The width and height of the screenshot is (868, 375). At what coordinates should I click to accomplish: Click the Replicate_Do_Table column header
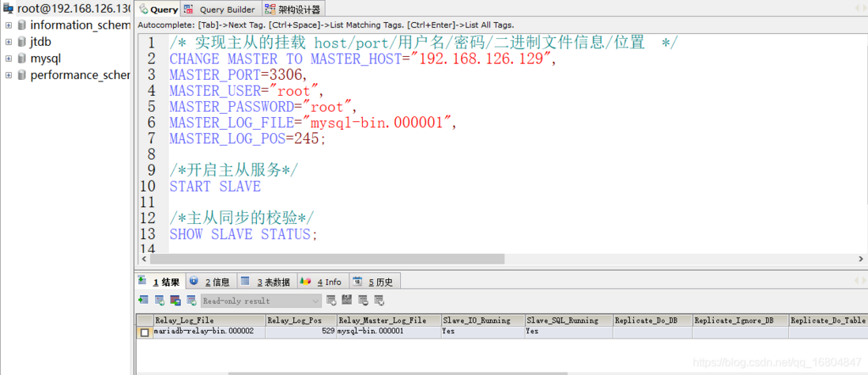pos(828,320)
